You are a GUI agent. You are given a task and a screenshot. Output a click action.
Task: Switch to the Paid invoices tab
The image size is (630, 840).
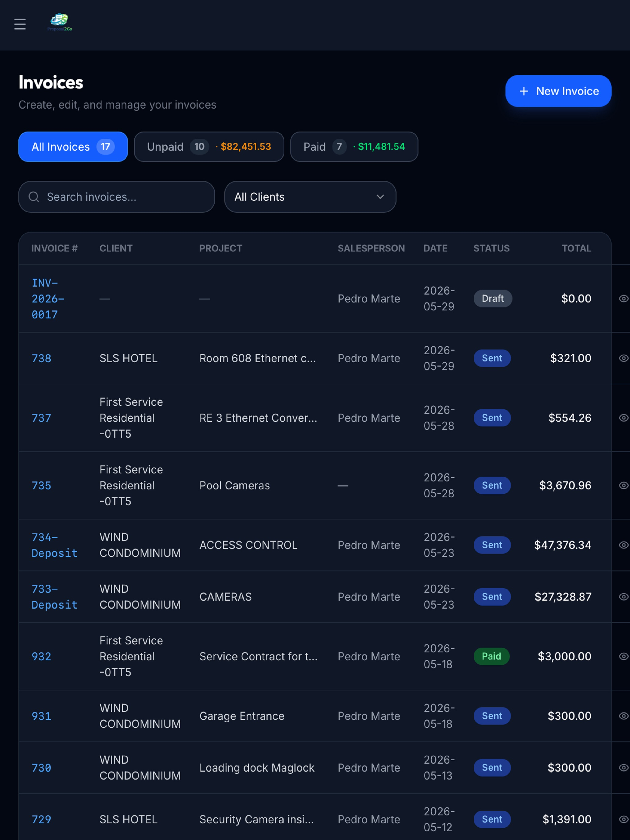[x=354, y=147]
